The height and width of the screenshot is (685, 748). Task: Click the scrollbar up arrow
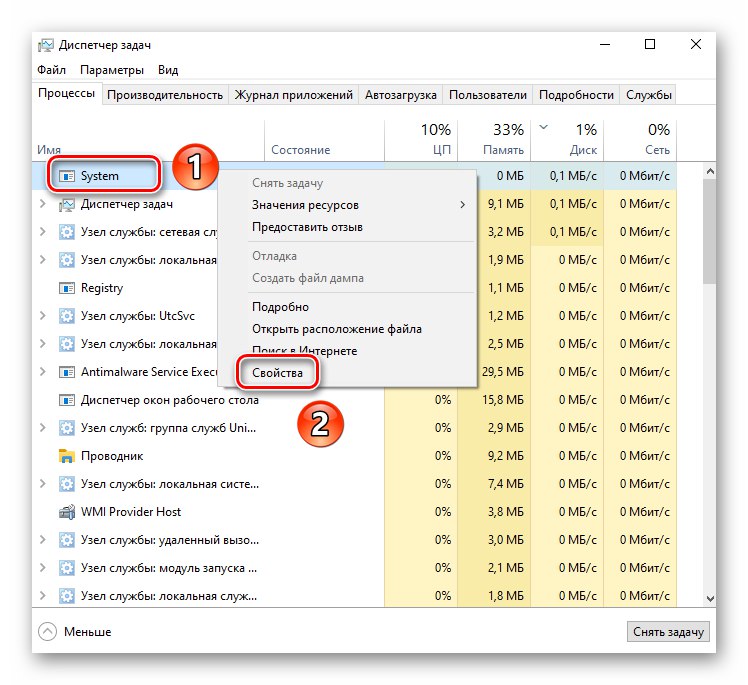tap(710, 171)
